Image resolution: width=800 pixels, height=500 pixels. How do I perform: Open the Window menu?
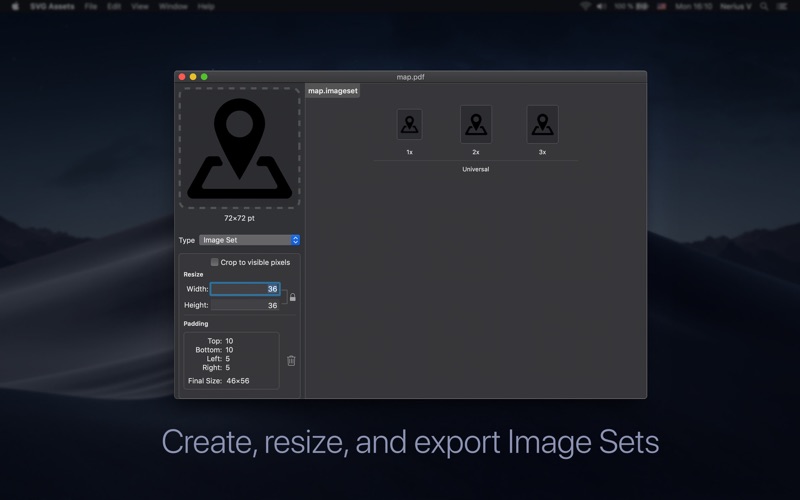point(173,6)
